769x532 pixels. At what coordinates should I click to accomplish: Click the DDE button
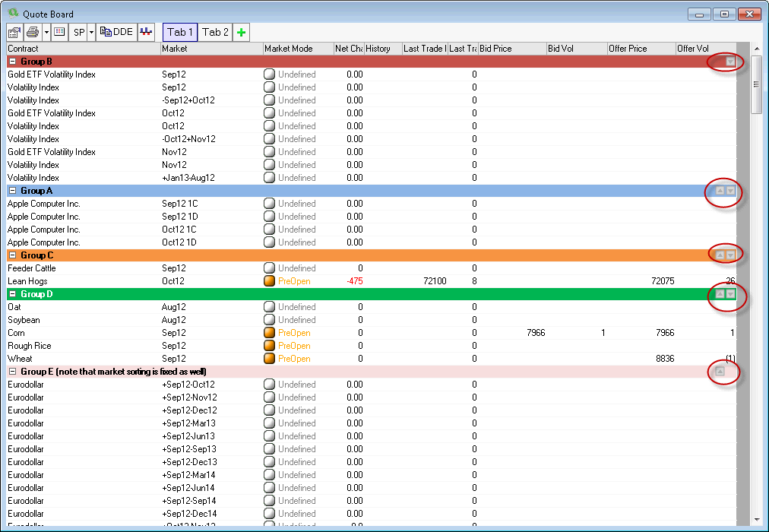coord(116,32)
